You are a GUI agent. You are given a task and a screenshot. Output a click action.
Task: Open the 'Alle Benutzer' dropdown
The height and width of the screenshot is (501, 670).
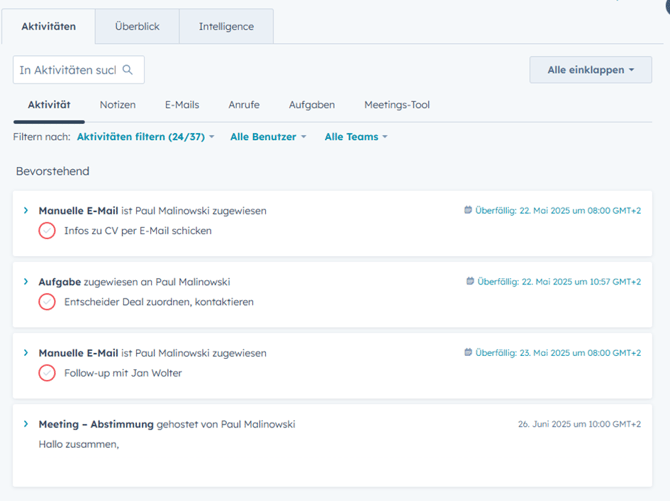pos(268,137)
